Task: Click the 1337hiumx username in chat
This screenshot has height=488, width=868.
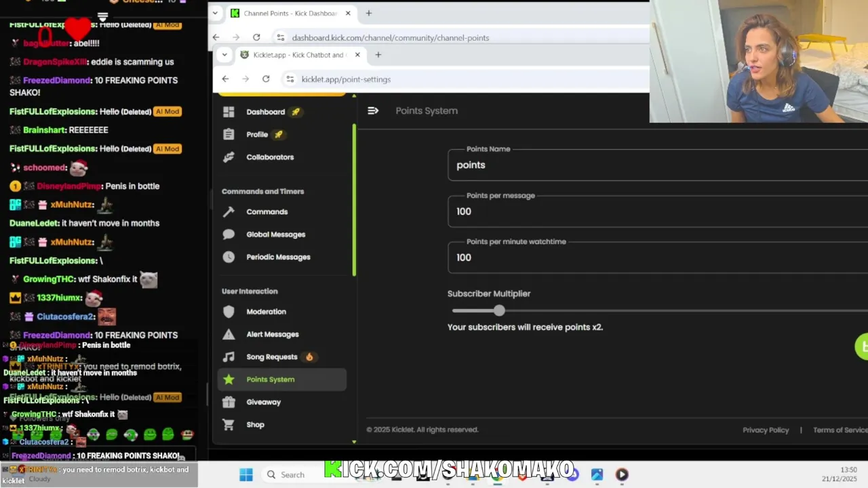Action: tap(60, 298)
